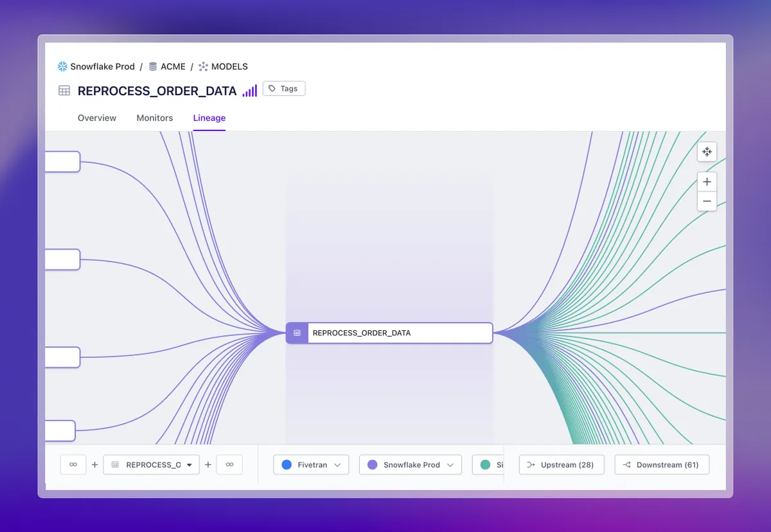Select the Lineage tab

(x=209, y=118)
